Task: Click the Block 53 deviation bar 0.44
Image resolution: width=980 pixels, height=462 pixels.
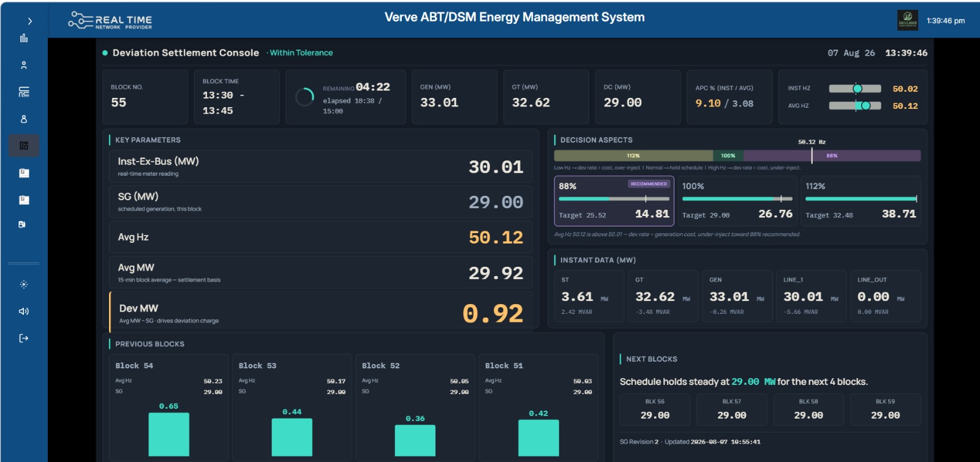Action: 292,437
